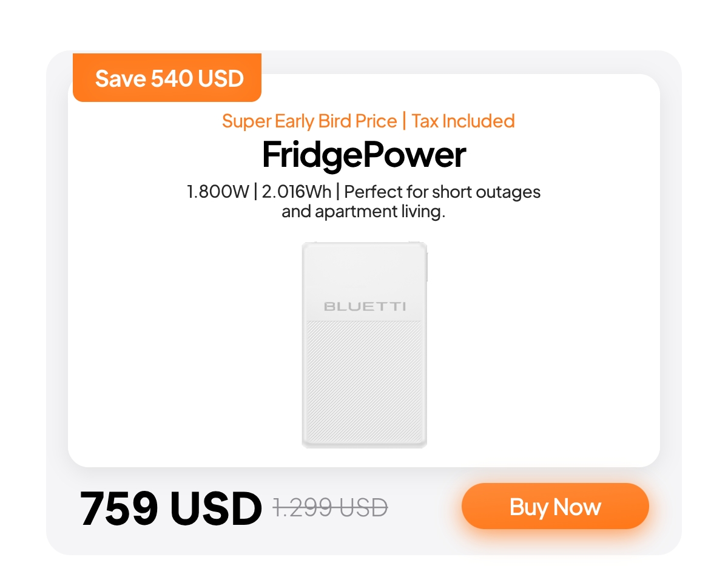Click the smooth top section above the BLUETTI logo

click(x=364, y=270)
